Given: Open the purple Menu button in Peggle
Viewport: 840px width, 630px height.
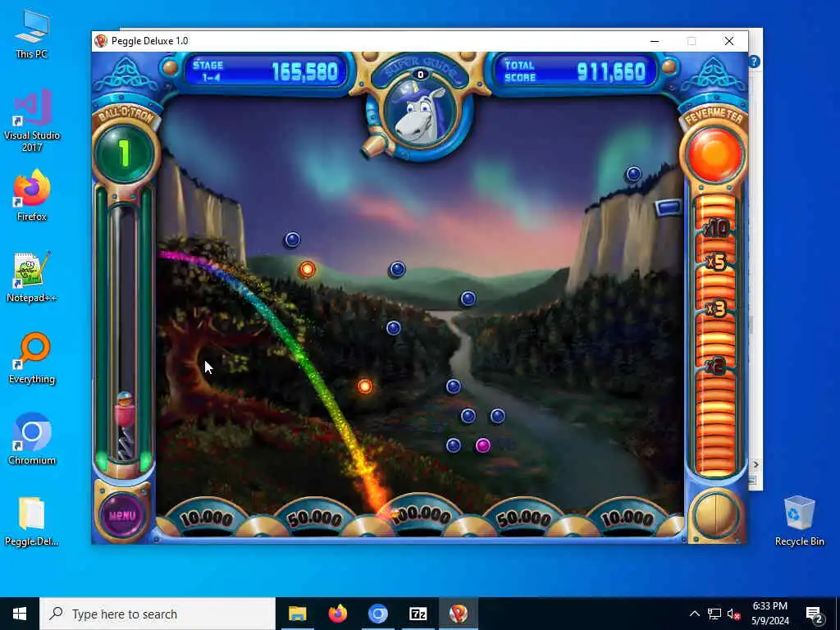Looking at the screenshot, I should point(123,515).
